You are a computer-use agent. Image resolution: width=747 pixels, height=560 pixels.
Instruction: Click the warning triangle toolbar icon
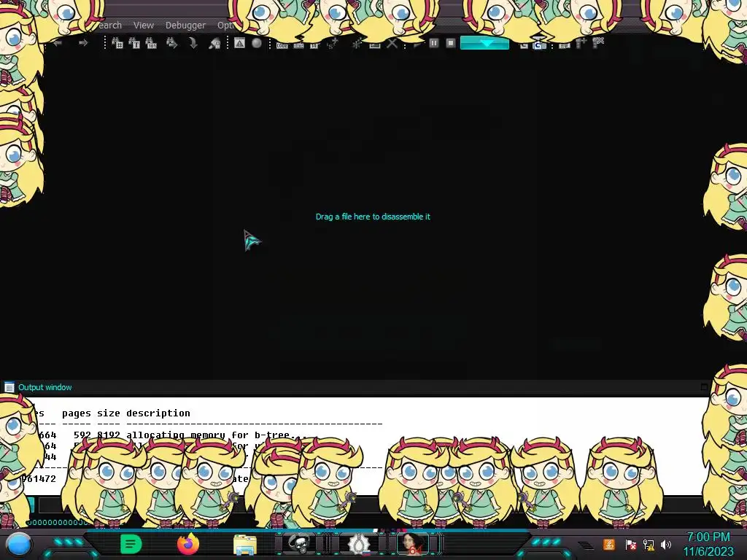239,43
